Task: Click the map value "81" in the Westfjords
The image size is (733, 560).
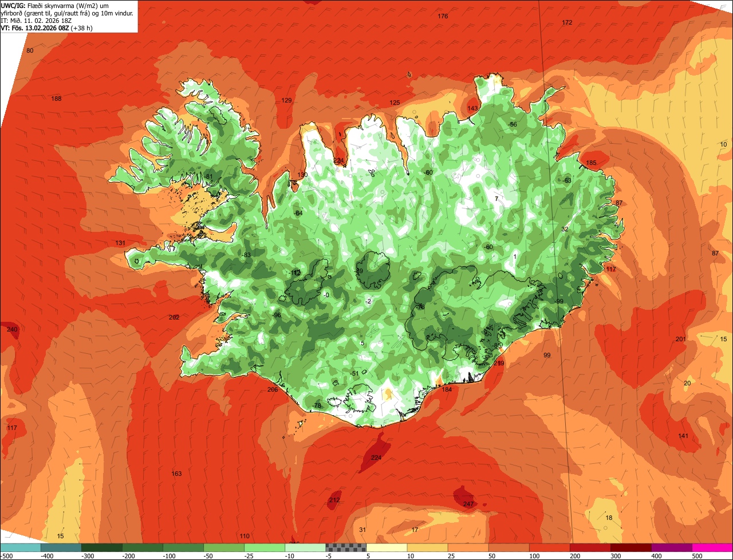Action: pyautogui.click(x=209, y=176)
